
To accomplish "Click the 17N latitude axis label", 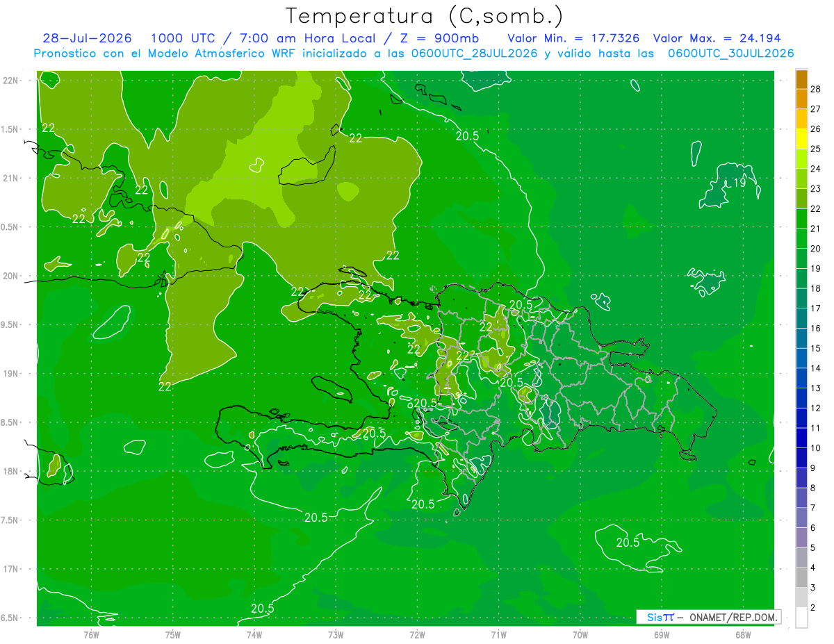I will click(10, 569).
